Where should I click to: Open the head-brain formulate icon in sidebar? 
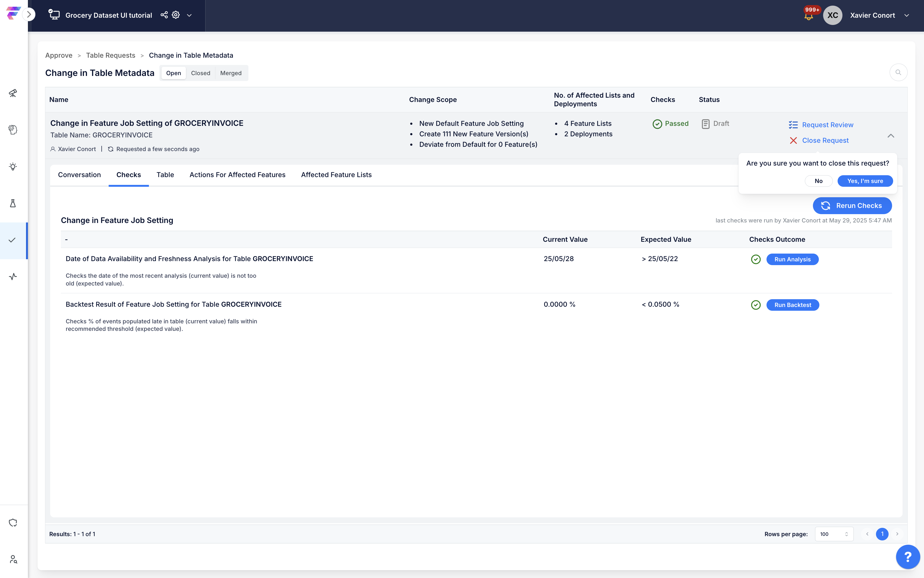pyautogui.click(x=13, y=130)
